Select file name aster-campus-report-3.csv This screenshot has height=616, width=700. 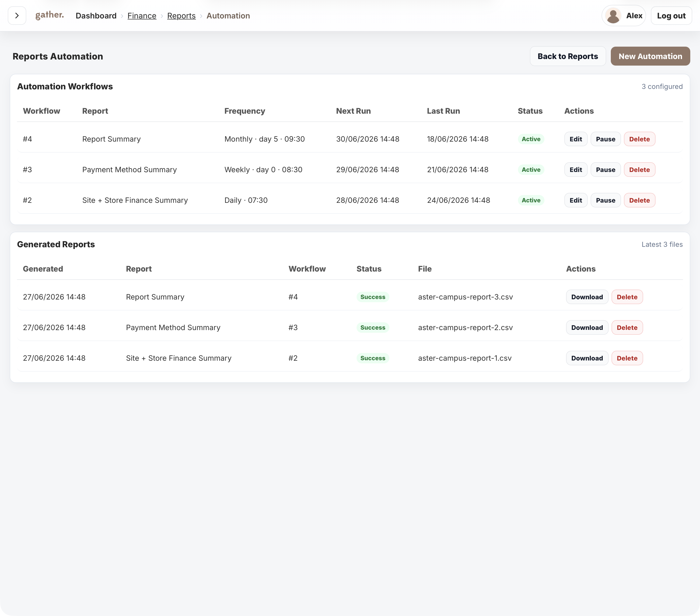pyautogui.click(x=465, y=297)
